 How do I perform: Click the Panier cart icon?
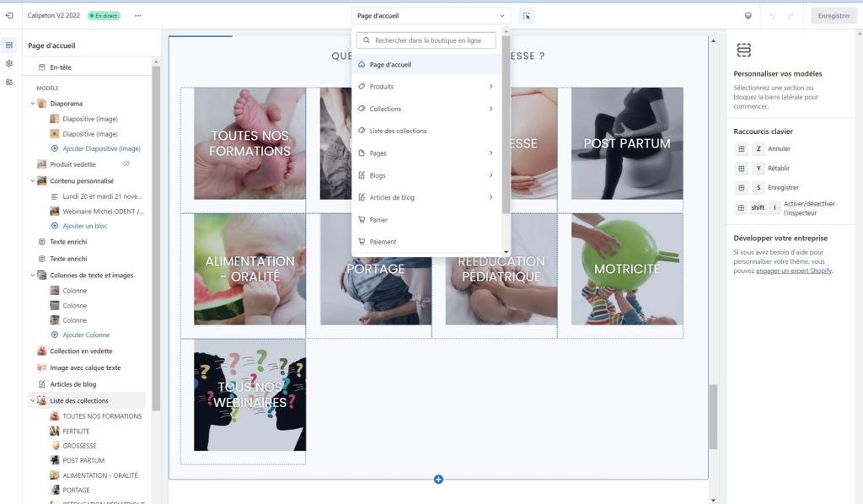[x=362, y=219]
